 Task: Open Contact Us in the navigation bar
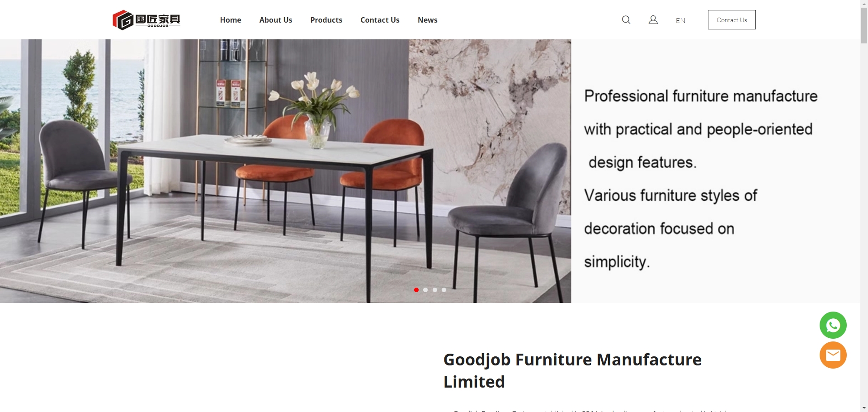pos(380,20)
